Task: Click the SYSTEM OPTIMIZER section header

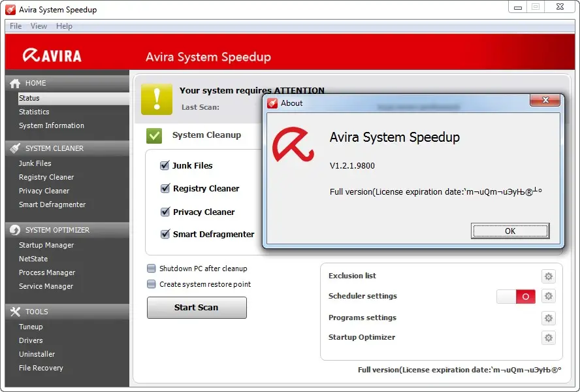Action: (x=67, y=230)
